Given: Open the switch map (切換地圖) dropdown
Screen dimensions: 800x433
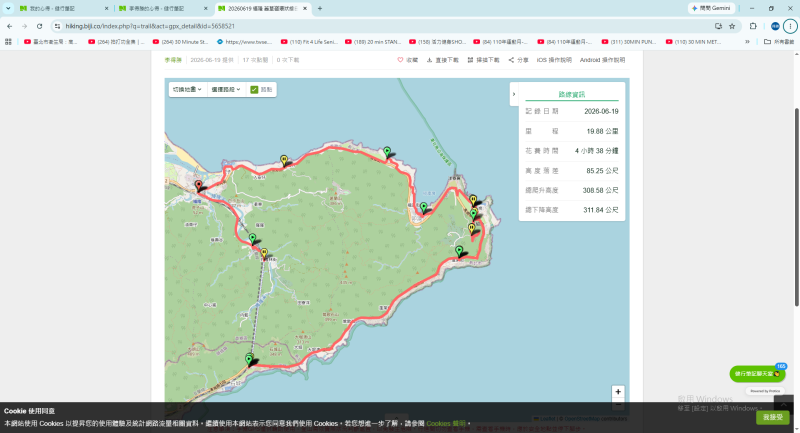Looking at the screenshot, I should (x=187, y=89).
